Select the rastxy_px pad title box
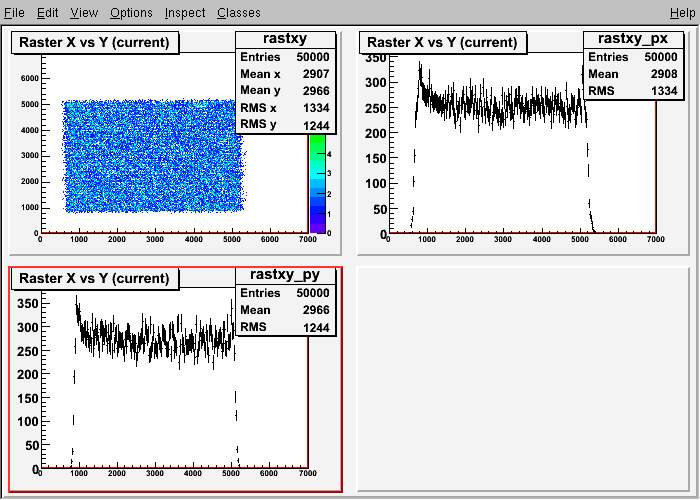700x500 pixels. [442, 42]
